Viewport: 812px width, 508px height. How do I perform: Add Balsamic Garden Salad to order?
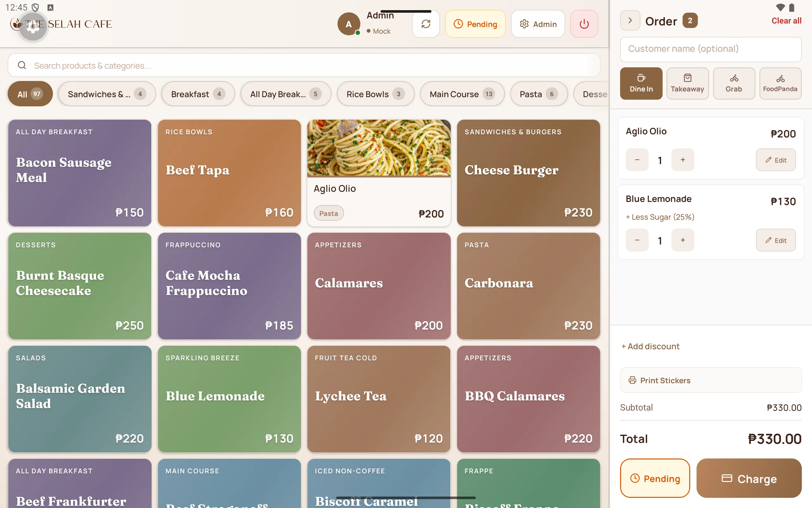pos(80,399)
